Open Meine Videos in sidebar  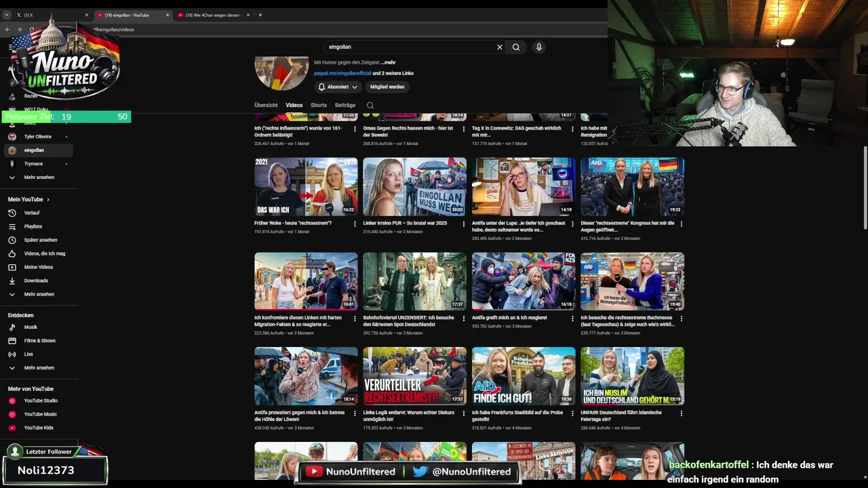[x=39, y=267]
